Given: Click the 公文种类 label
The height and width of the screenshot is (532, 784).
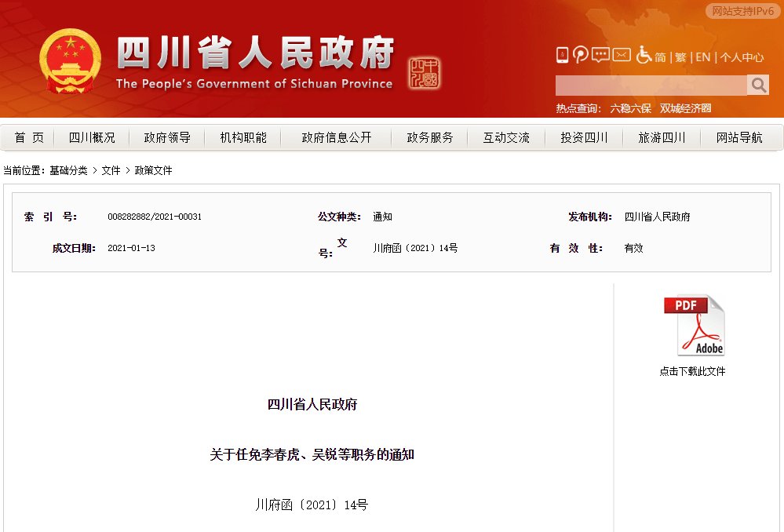Looking at the screenshot, I should click(340, 217).
